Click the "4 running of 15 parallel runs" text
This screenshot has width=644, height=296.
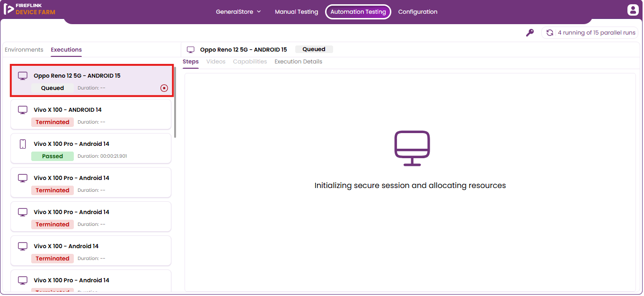[597, 33]
